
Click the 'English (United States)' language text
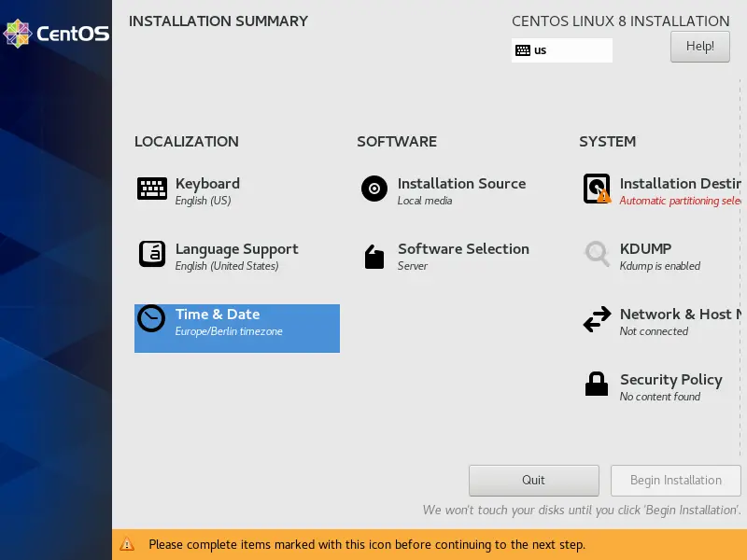[x=227, y=266]
